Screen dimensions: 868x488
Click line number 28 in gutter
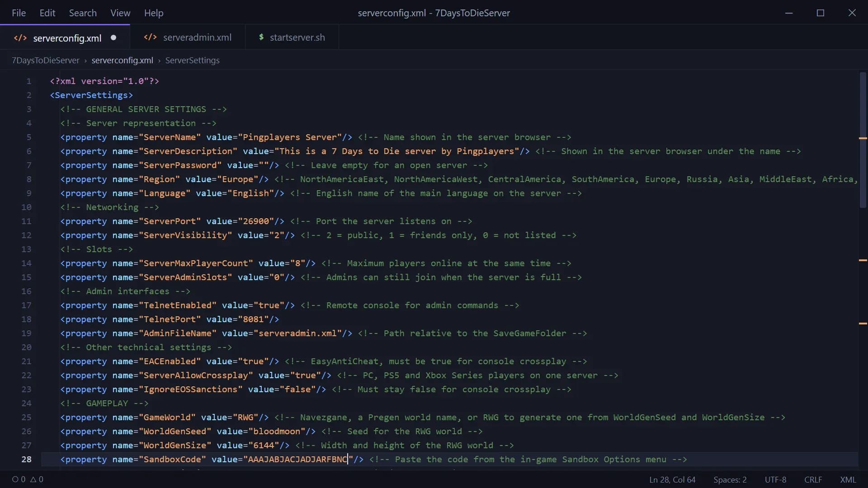click(x=26, y=459)
